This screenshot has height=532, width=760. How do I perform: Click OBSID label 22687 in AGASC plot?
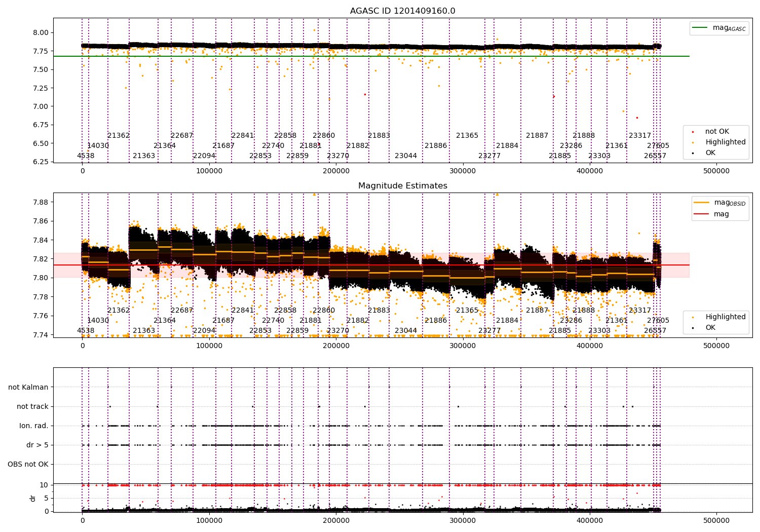pos(182,135)
